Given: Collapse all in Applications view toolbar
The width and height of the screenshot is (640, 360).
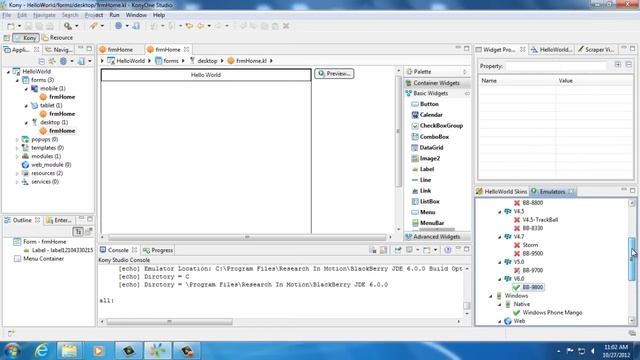Looking at the screenshot, I should [41, 61].
